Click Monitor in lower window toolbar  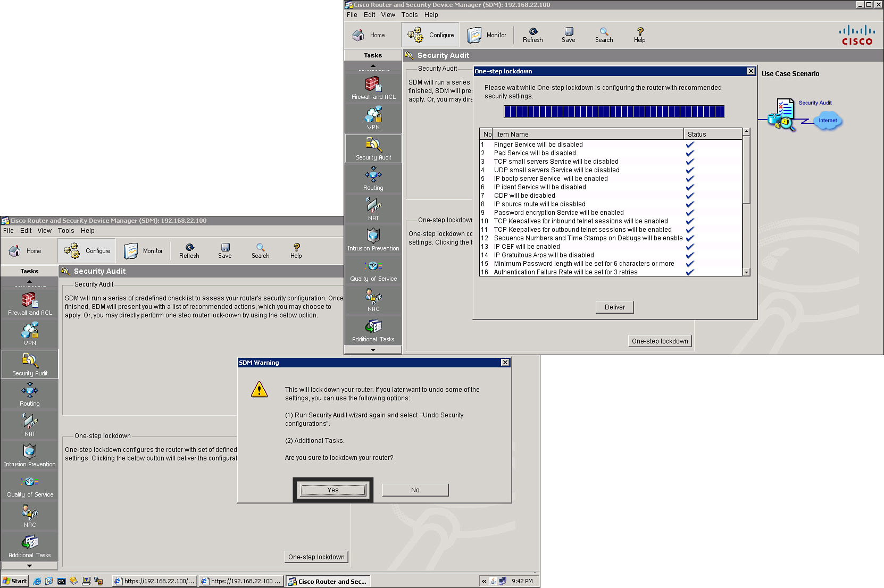click(x=144, y=251)
